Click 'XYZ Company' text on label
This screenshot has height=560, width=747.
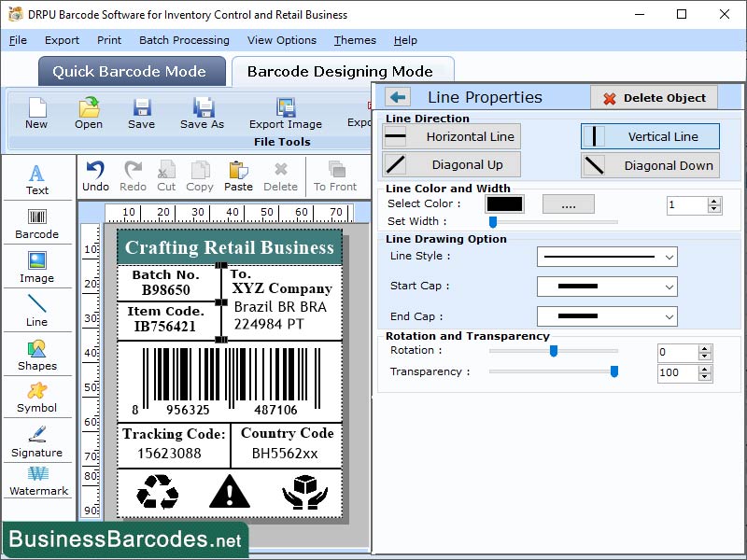[282, 288]
